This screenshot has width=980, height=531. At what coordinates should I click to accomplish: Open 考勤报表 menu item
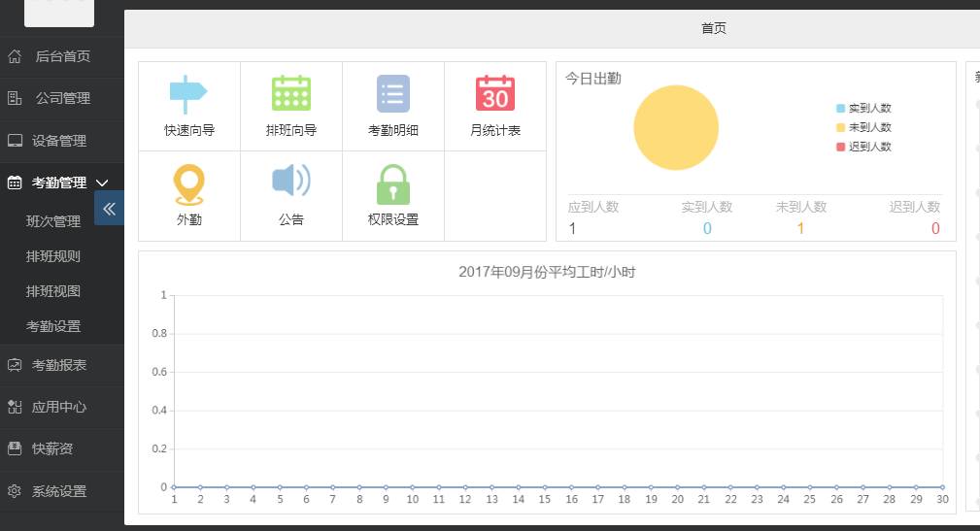pos(59,365)
